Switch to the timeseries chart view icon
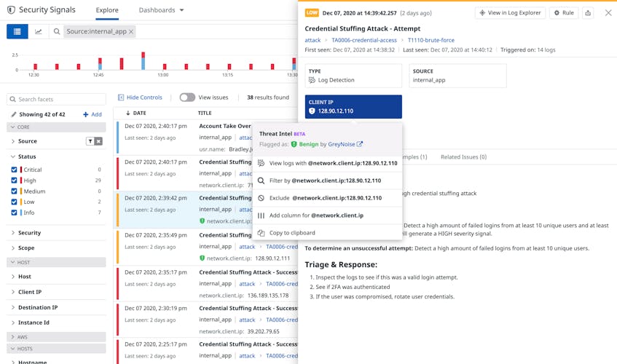617x364 pixels. pos(38,31)
